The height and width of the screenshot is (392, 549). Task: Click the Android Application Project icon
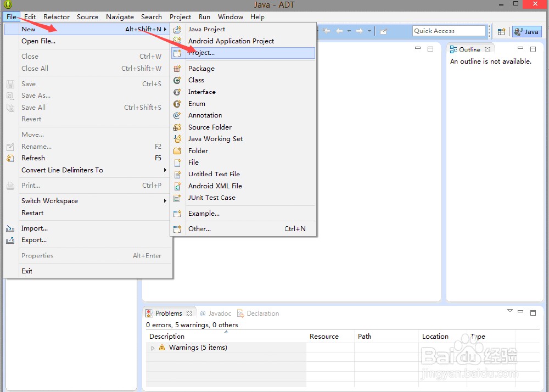177,41
